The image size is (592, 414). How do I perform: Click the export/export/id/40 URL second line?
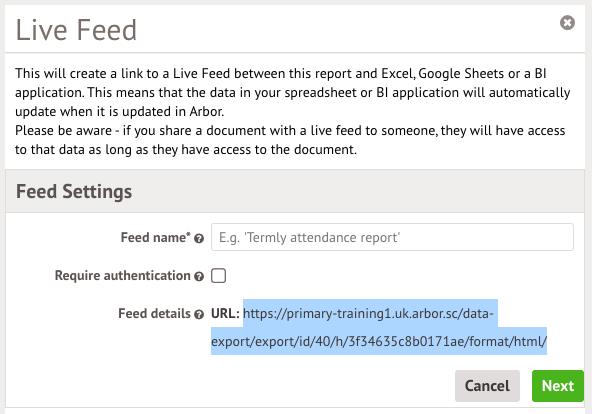point(379,341)
